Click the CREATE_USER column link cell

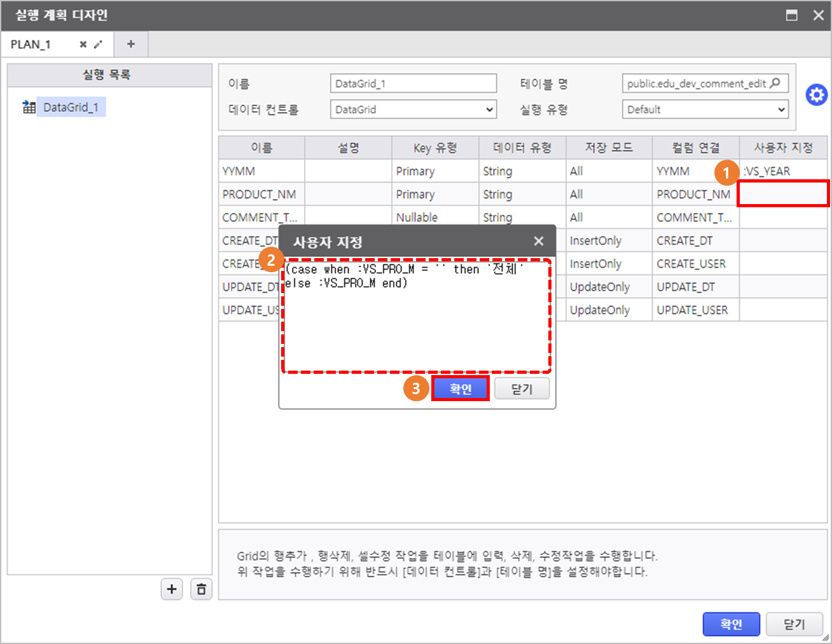point(696,264)
